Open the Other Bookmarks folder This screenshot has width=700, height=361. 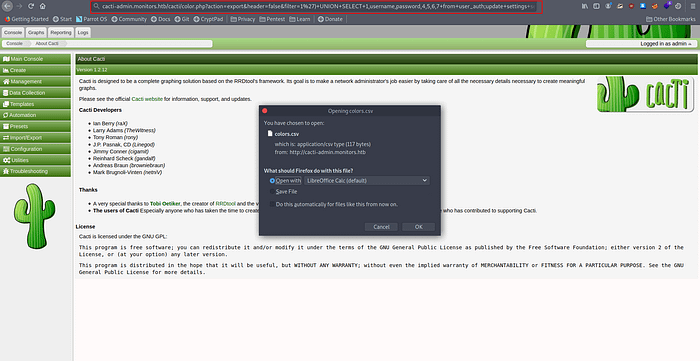671,19
